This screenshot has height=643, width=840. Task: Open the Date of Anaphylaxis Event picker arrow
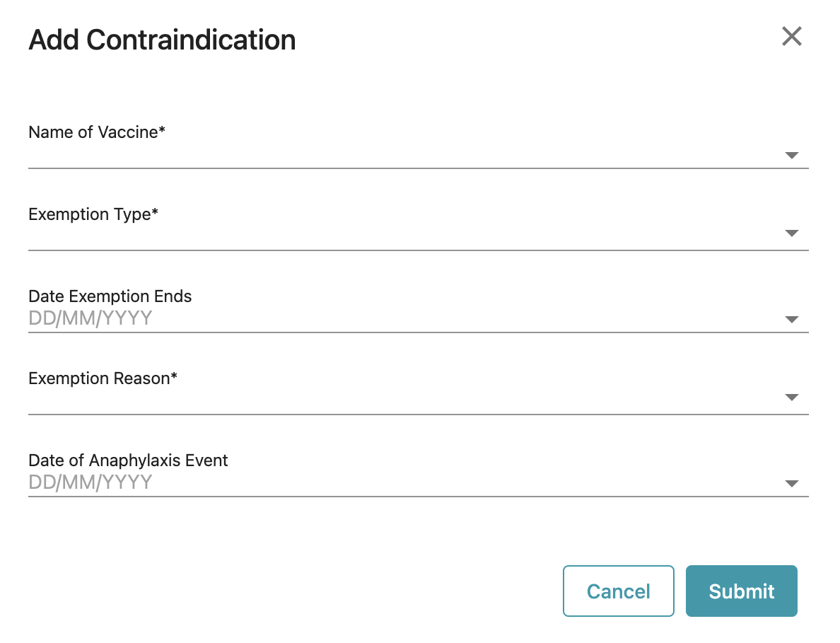tap(792, 483)
